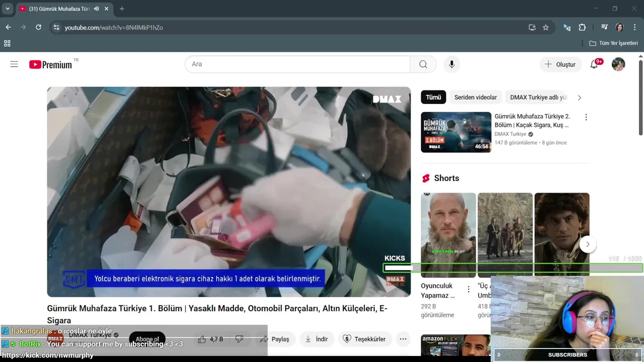Open the YouTube account avatar menu
The height and width of the screenshot is (362, 644).
pos(618,64)
